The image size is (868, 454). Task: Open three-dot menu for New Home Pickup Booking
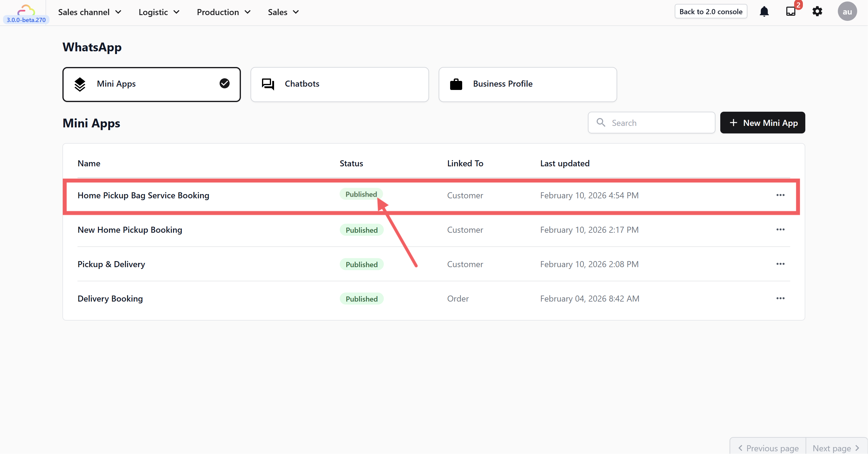(x=780, y=230)
